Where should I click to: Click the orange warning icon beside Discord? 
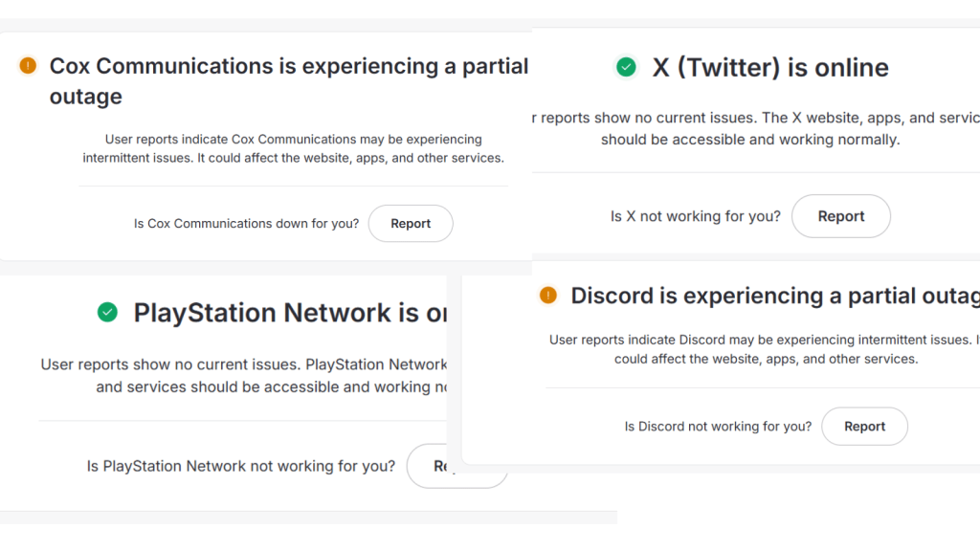click(548, 295)
